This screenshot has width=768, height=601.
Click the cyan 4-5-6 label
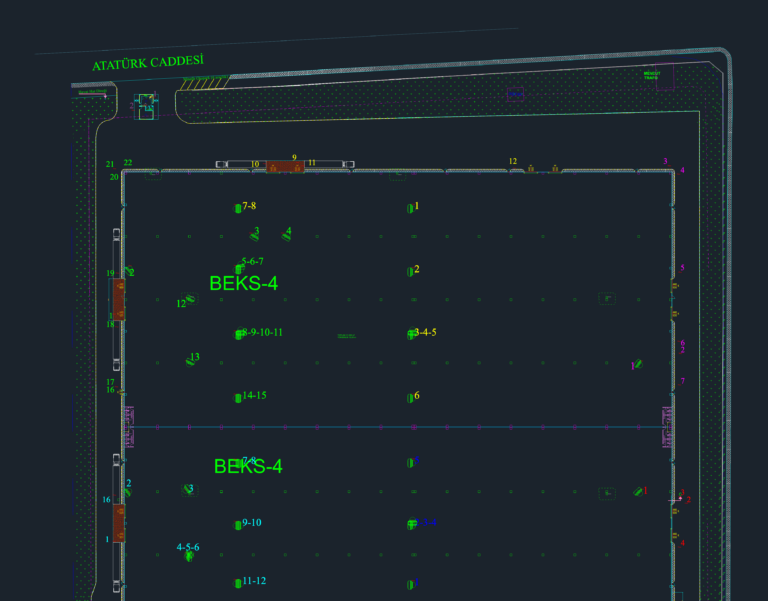(188, 547)
